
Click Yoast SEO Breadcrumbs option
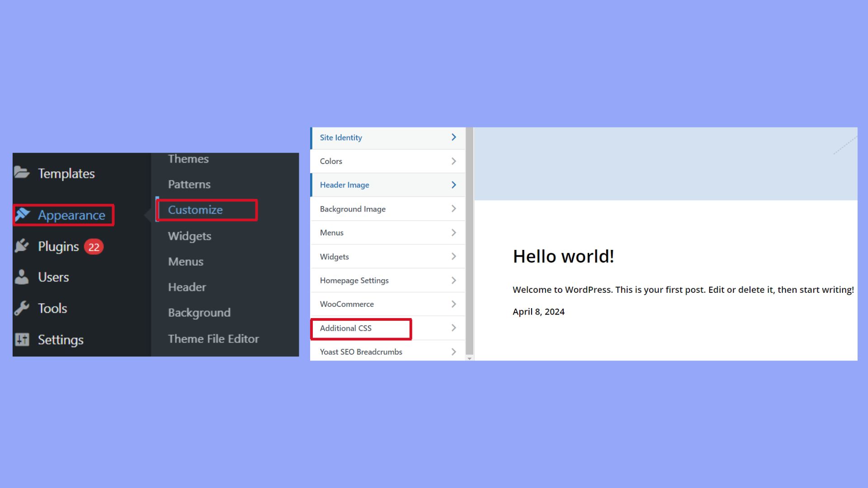coord(361,352)
